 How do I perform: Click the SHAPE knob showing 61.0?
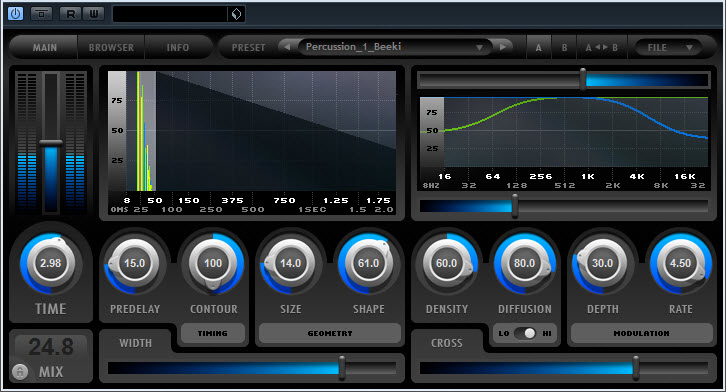tap(369, 263)
